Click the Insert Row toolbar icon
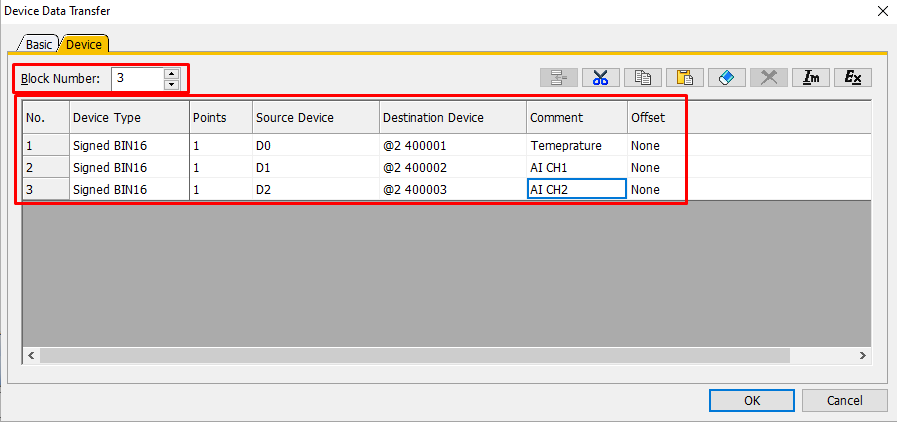 (558, 78)
